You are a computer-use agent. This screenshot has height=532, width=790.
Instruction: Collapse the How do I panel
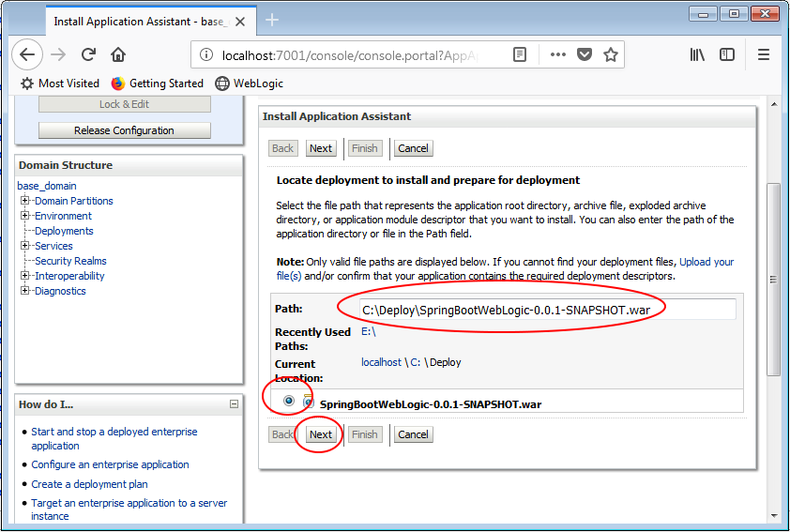click(x=234, y=404)
